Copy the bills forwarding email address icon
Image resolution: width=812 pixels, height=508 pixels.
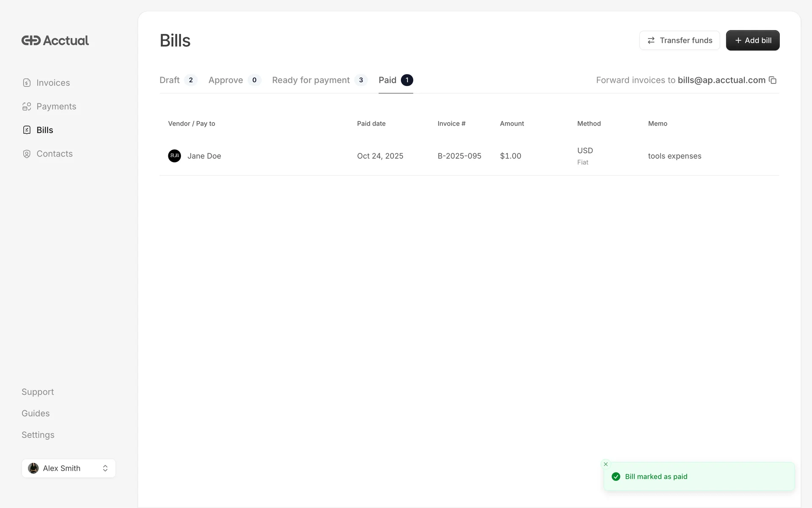pyautogui.click(x=773, y=80)
